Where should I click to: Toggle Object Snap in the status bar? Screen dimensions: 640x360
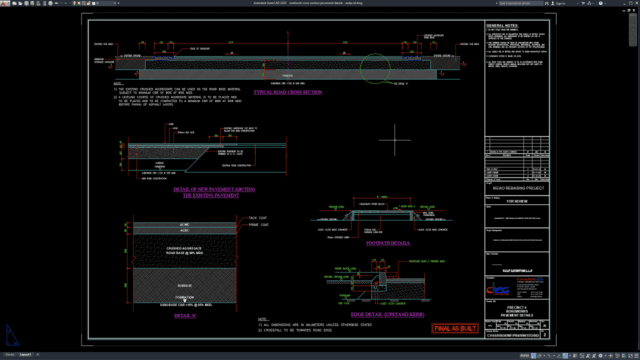[x=565, y=356]
